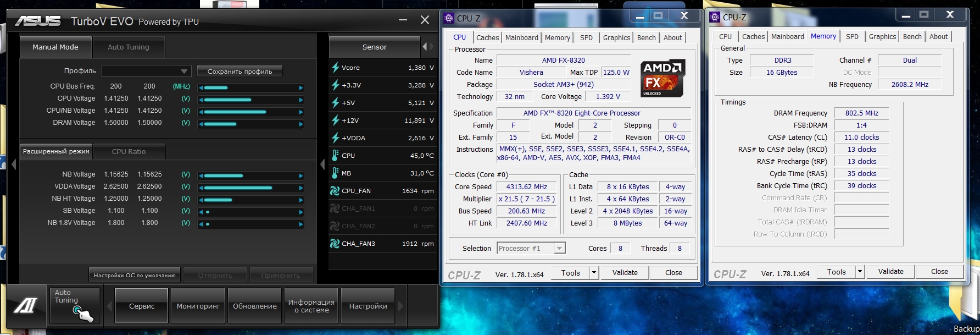Image resolution: width=980 pixels, height=335 pixels.
Task: Open Информация о системе section
Action: pos(311,306)
